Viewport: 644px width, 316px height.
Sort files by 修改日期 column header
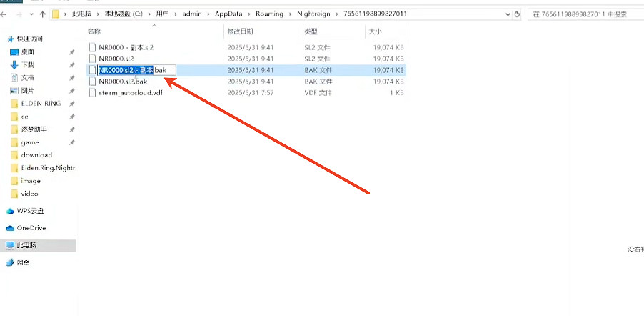pos(239,32)
